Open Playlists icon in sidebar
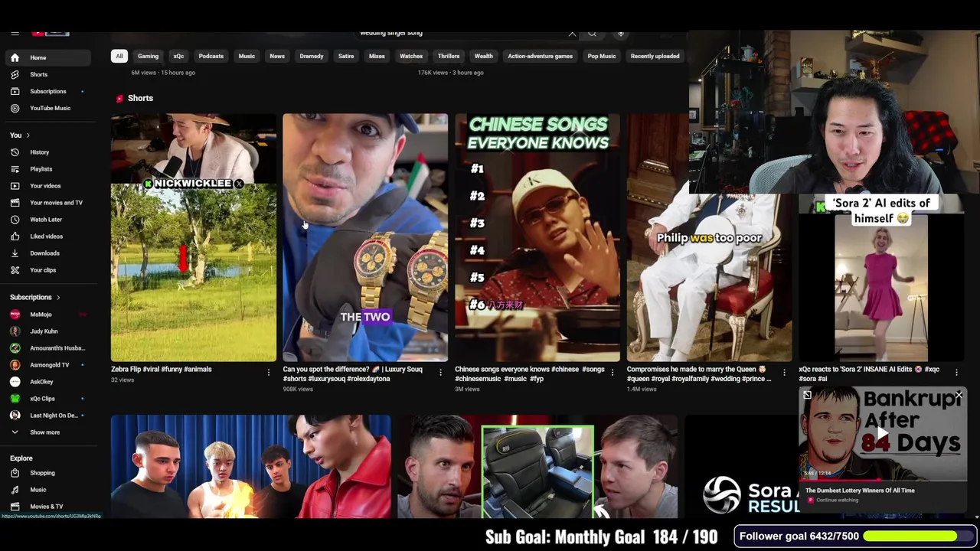Screen dimensions: 980x551 tap(15, 169)
